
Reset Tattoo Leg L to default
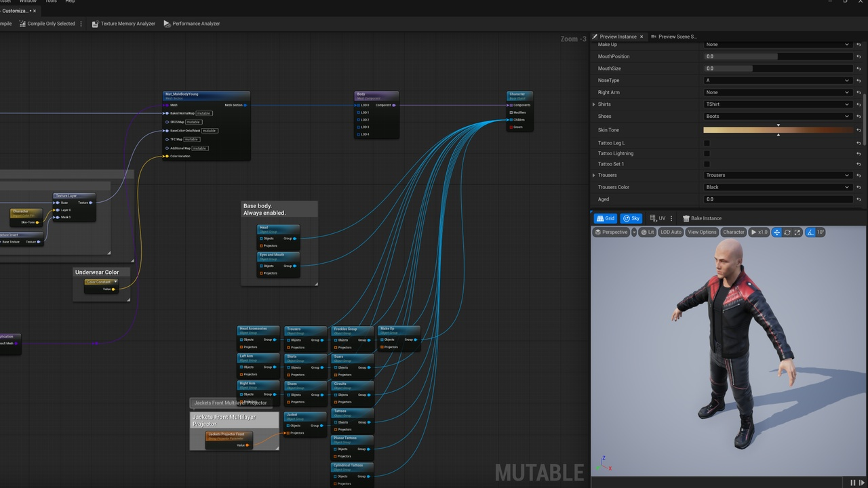[x=859, y=143]
